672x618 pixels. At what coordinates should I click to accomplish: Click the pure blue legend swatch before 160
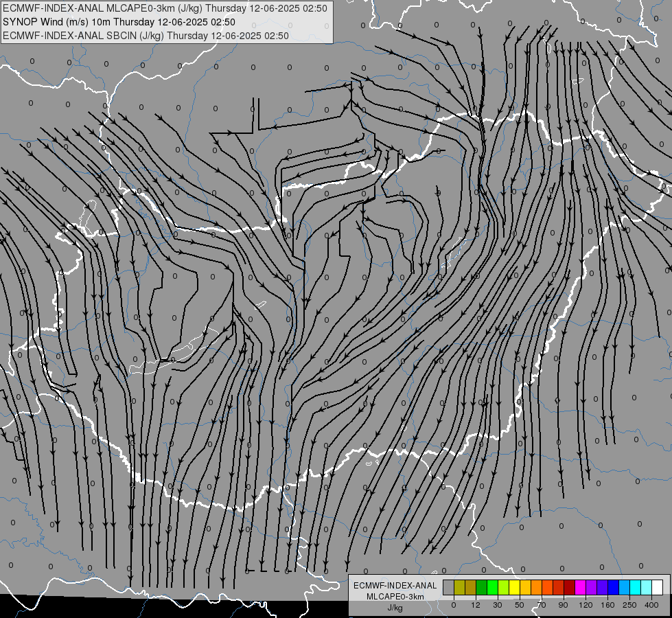(x=613, y=587)
